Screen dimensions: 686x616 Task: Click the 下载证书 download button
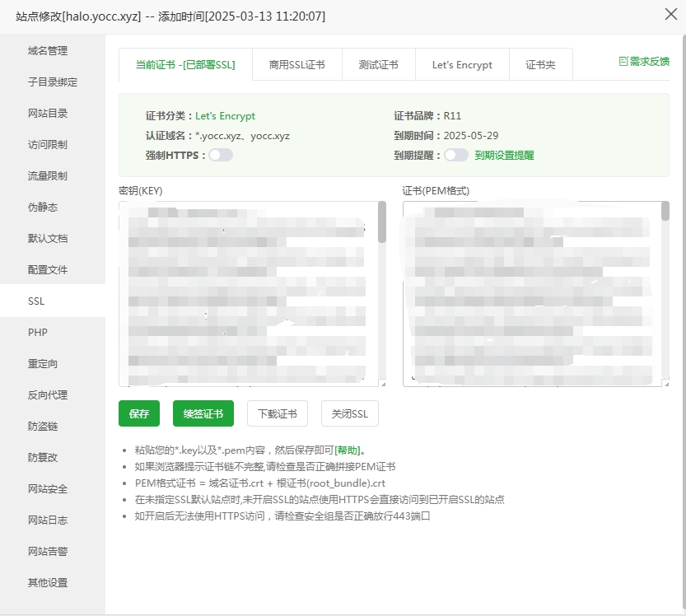coord(277,413)
